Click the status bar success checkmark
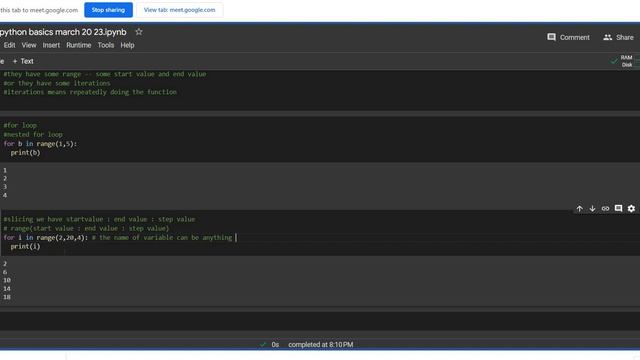Screen dimensions: 640x360 [x=262, y=344]
